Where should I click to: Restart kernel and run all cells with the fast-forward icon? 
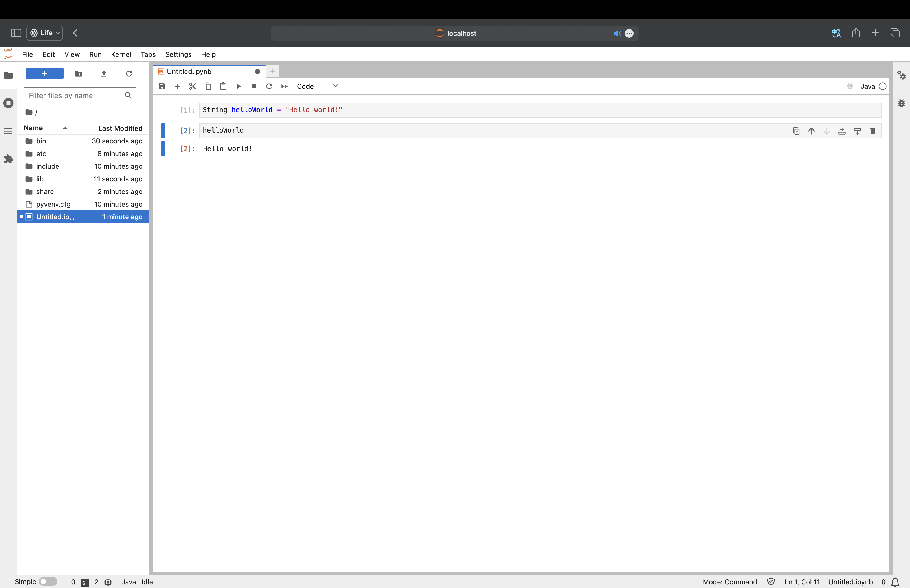tap(284, 86)
